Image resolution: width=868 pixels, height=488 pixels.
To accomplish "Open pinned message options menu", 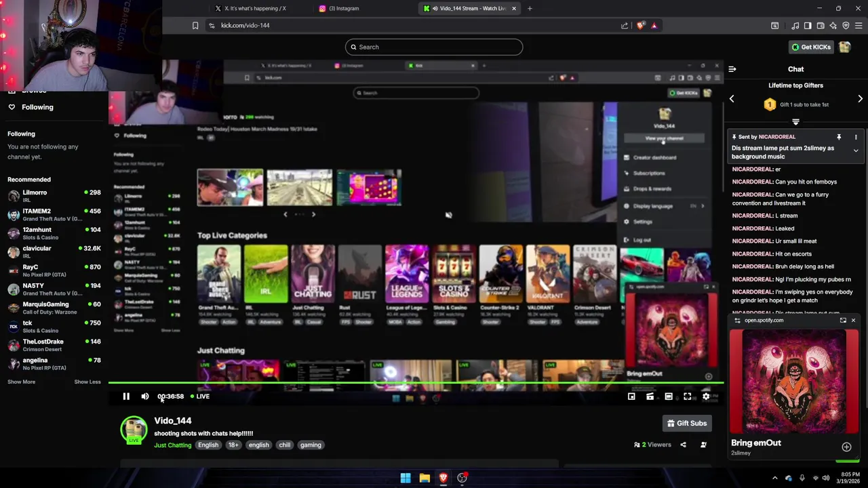I will click(x=856, y=137).
